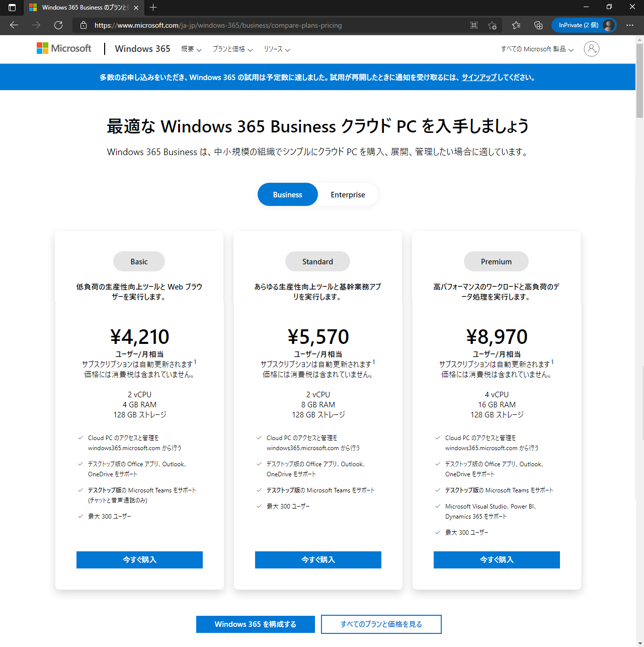Reload the current page

pyautogui.click(x=58, y=25)
